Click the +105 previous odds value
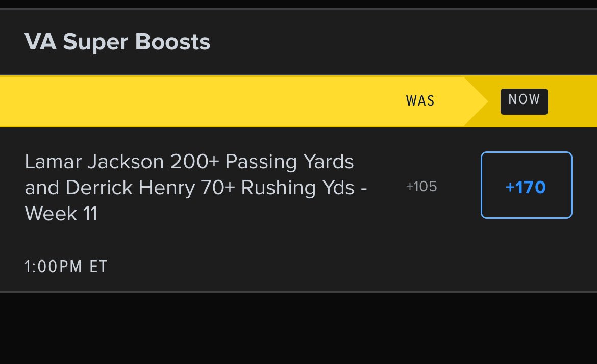 coord(421,187)
